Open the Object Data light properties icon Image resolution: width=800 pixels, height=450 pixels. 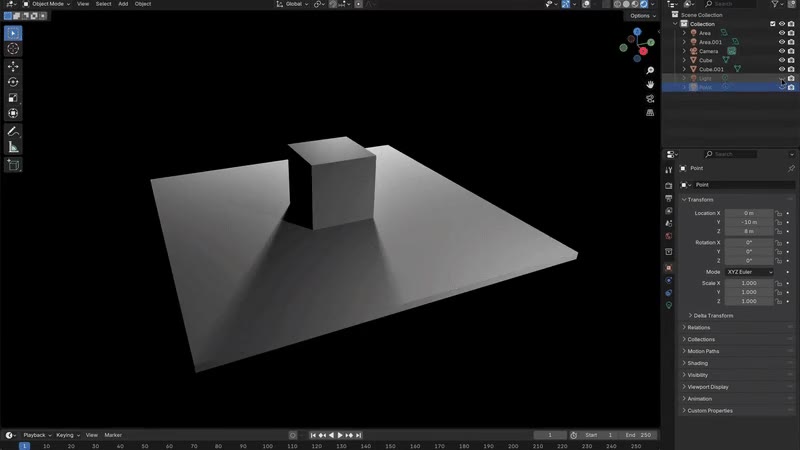(668, 305)
